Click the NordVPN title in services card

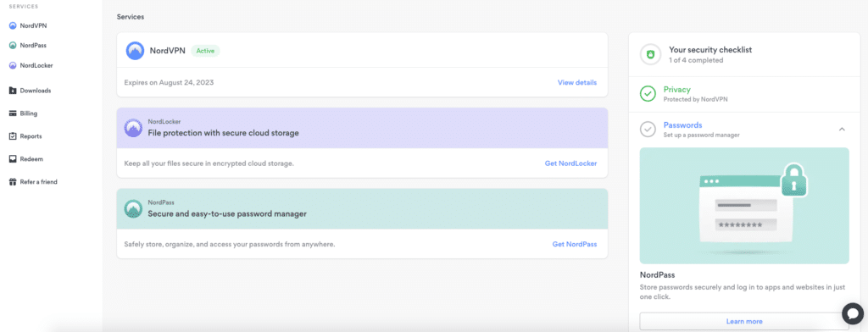[167, 50]
